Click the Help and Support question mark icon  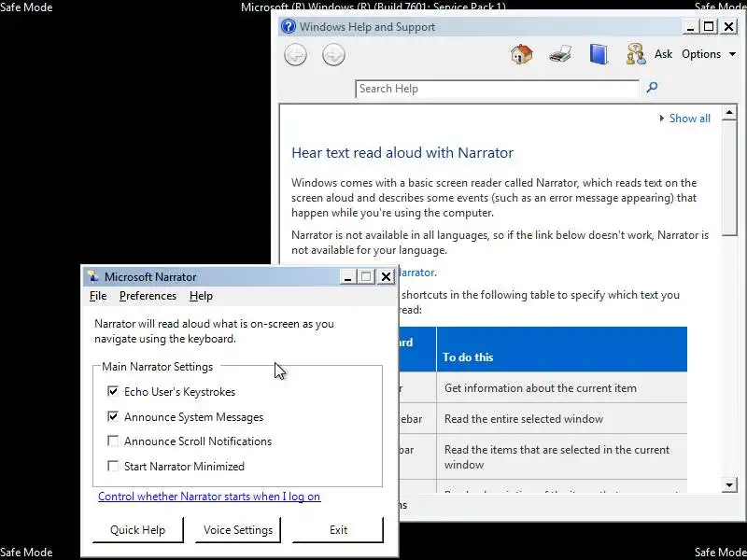click(x=289, y=27)
